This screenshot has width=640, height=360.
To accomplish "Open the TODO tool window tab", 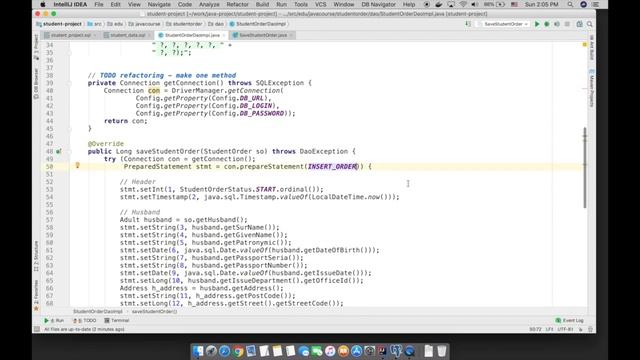I will click(84, 320).
